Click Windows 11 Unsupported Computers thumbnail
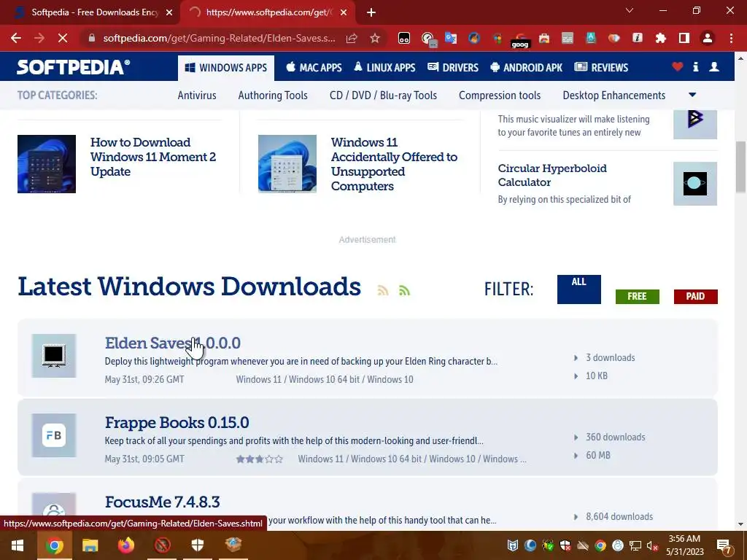 [287, 164]
